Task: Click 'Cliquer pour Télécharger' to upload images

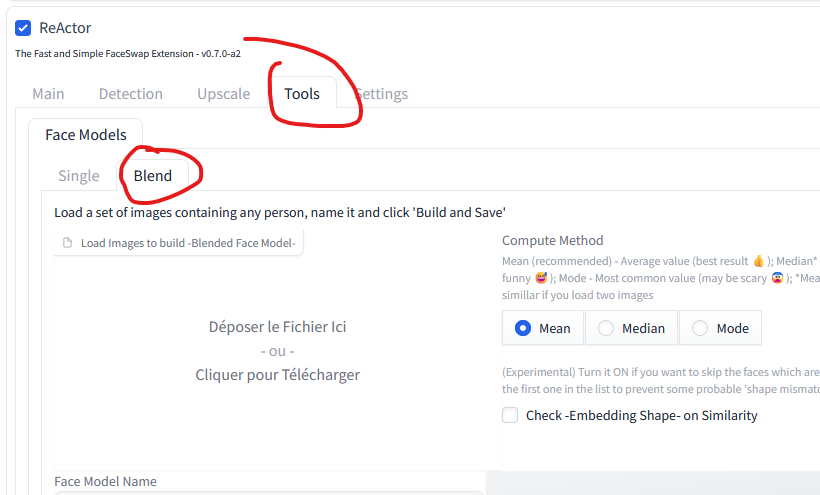Action: [278, 375]
